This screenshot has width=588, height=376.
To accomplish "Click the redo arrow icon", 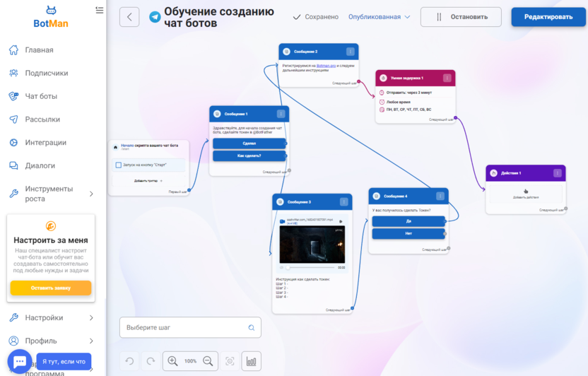I will (x=151, y=361).
